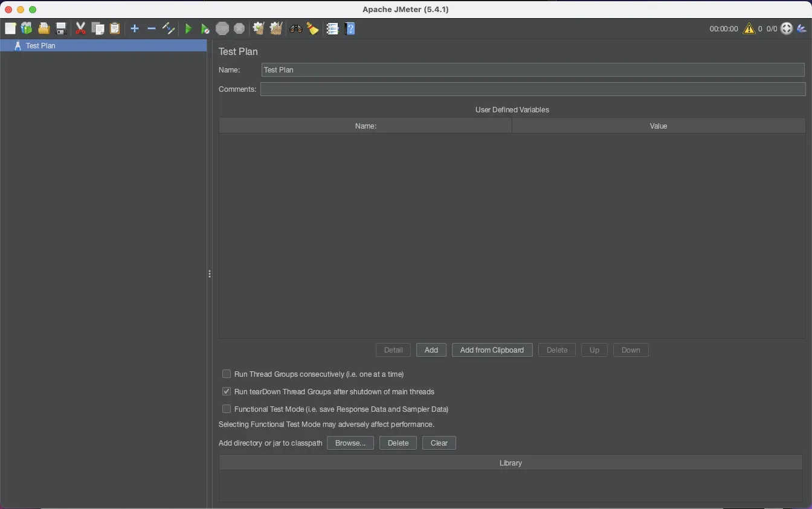
Task: Open the Function Helper dialog icon
Action: 332,28
